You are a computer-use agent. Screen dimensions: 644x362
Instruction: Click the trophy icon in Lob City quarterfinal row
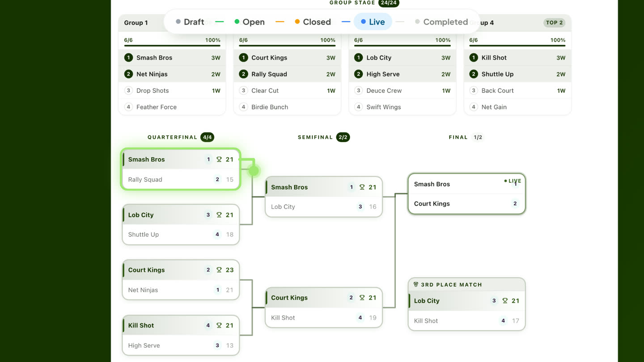pos(219,215)
